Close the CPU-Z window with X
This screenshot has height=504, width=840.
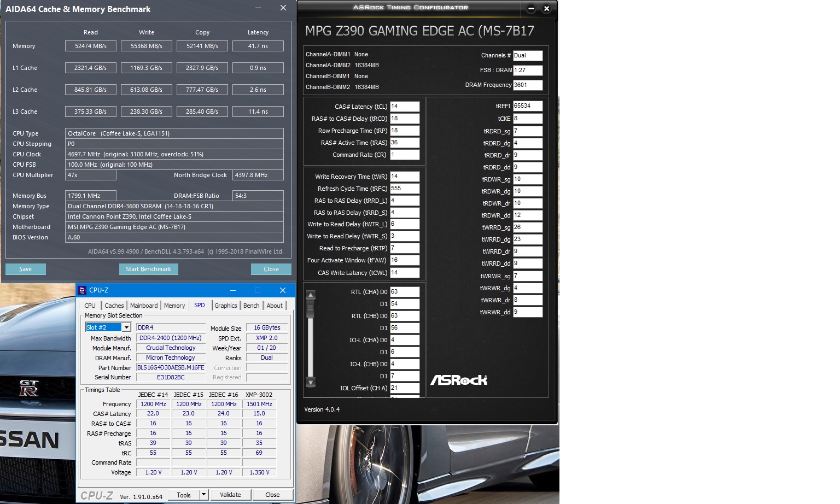point(282,290)
